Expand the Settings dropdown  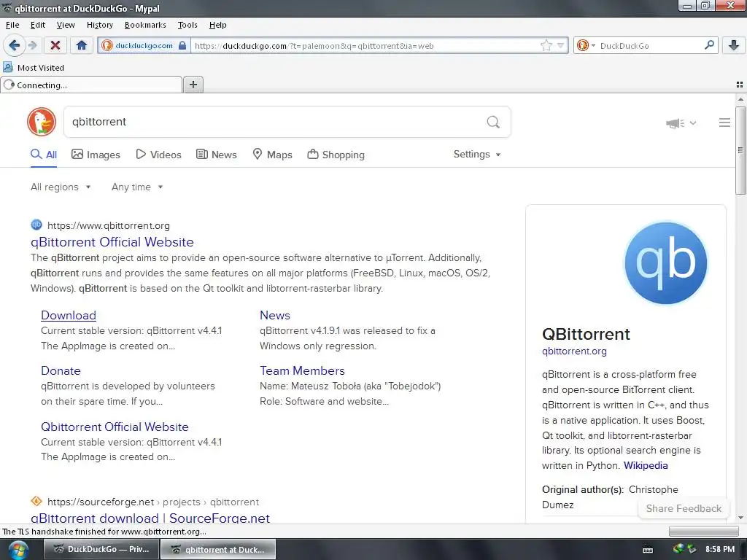[477, 155]
